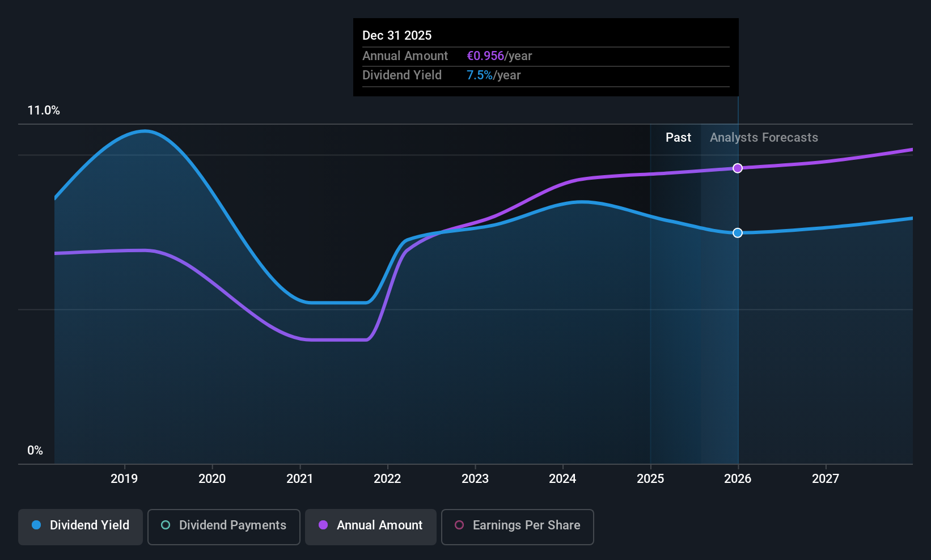Click the Past region label
The image size is (931, 560).
pos(678,138)
